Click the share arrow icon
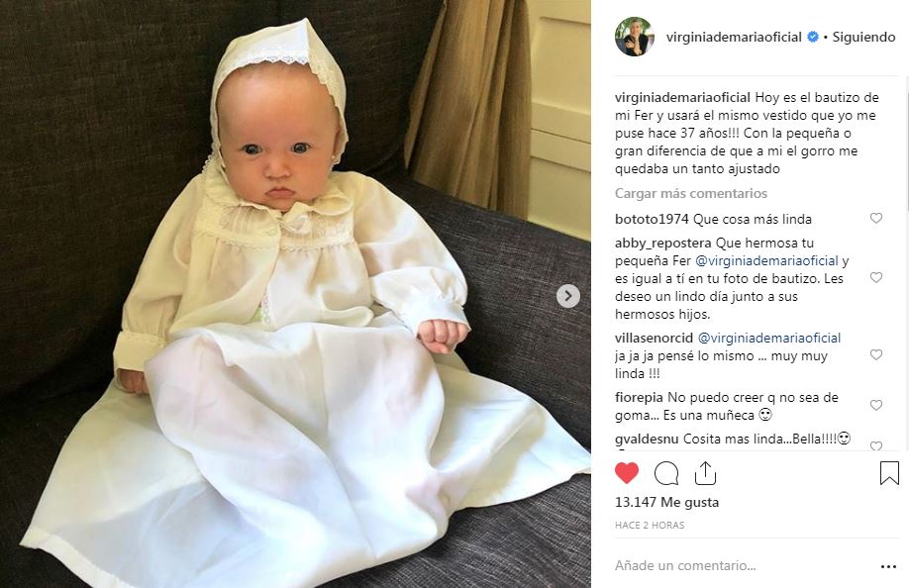Image resolution: width=909 pixels, height=588 pixels. tap(705, 473)
